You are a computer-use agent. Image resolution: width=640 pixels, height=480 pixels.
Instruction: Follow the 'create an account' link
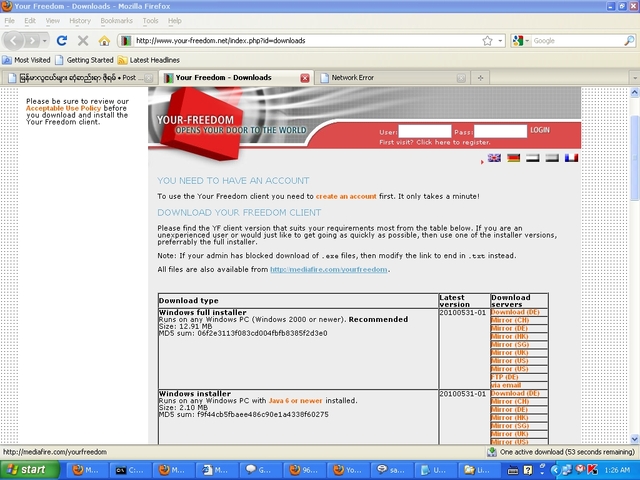point(346,196)
